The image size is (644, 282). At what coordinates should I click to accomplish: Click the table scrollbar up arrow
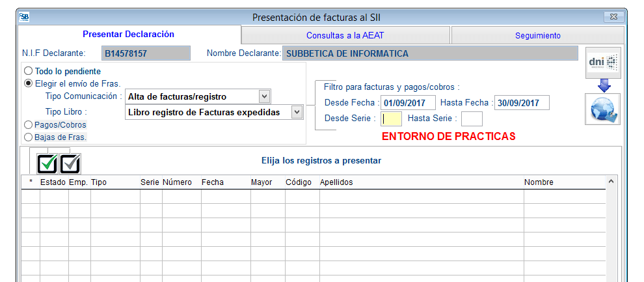coord(610,182)
